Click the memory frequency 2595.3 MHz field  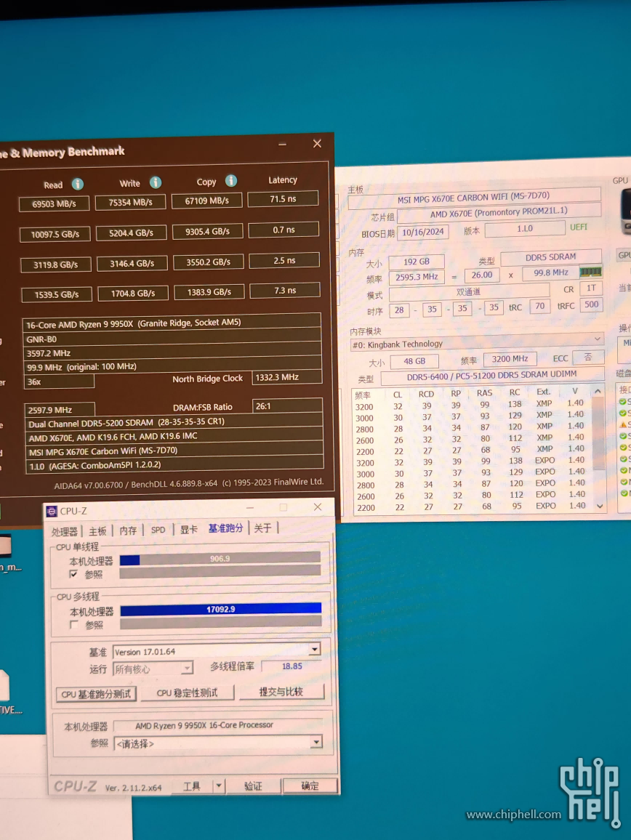417,277
